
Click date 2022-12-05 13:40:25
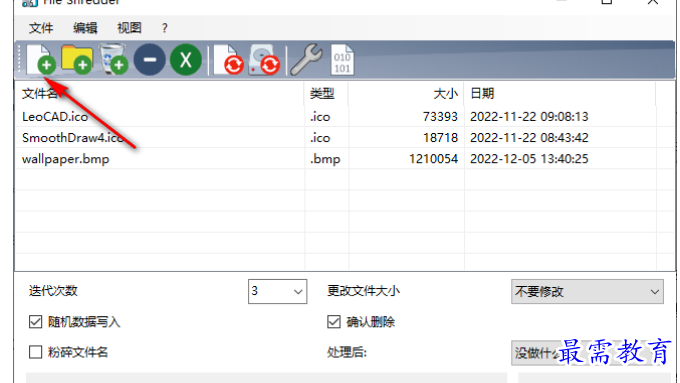click(529, 159)
